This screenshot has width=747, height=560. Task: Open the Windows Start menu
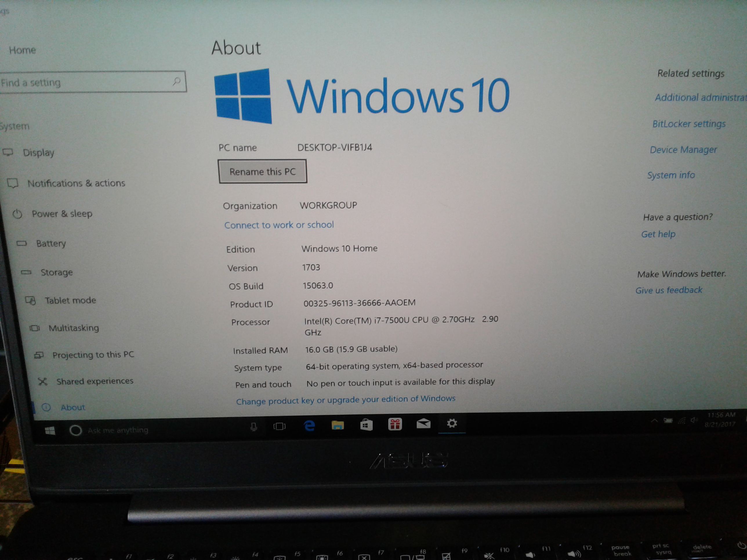(50, 431)
